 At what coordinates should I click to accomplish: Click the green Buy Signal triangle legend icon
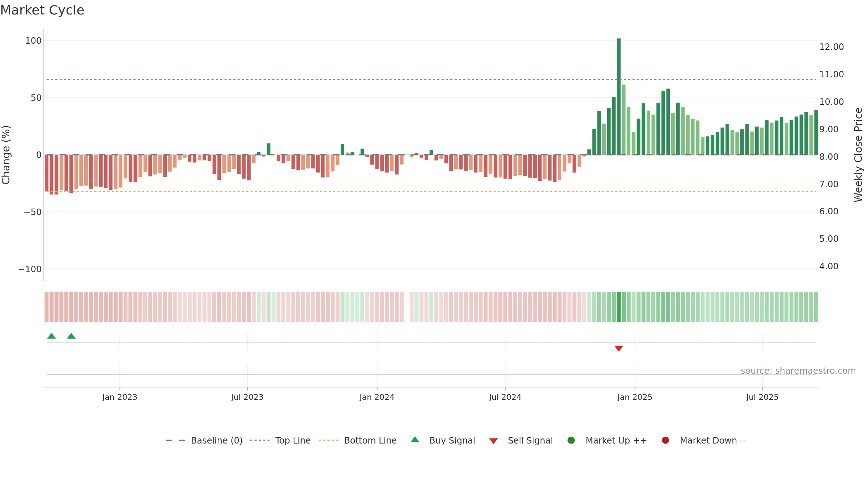(415, 440)
